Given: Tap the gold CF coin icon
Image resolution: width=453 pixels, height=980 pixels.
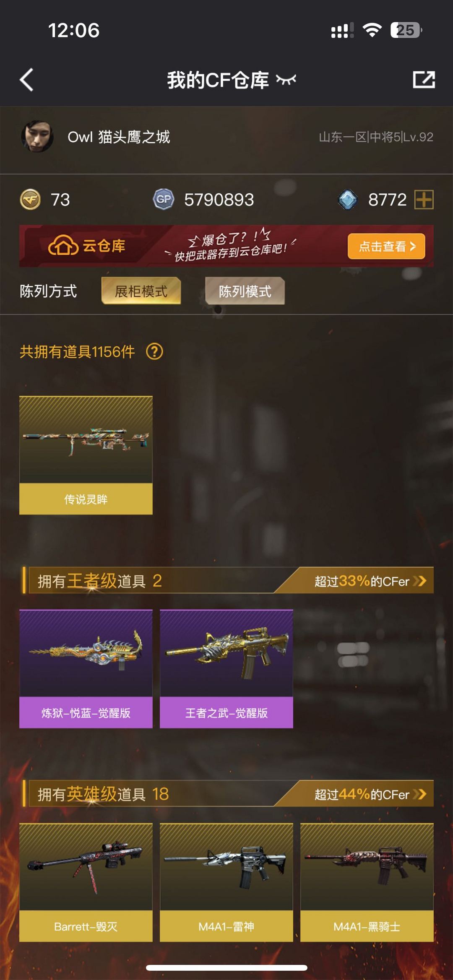Looking at the screenshot, I should [x=30, y=199].
